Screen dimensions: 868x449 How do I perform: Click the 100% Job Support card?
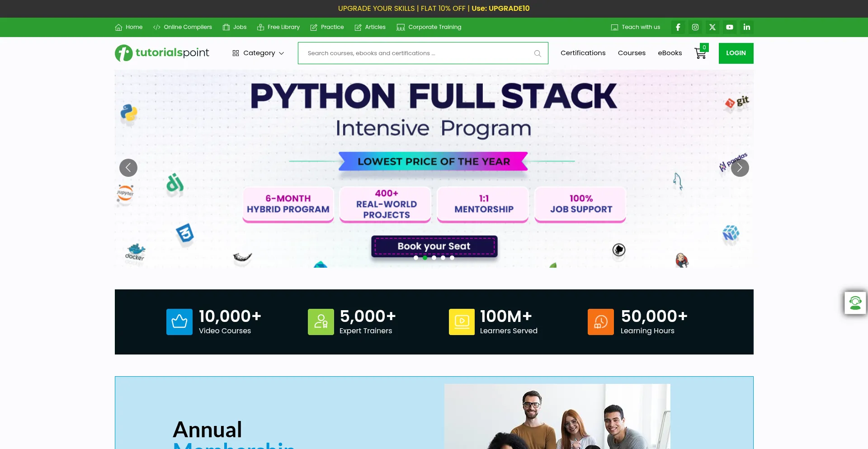click(581, 204)
